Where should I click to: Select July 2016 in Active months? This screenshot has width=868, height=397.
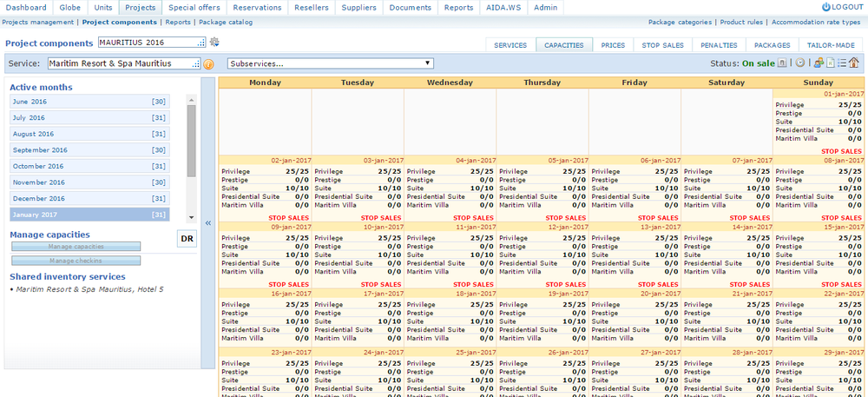[x=89, y=117]
